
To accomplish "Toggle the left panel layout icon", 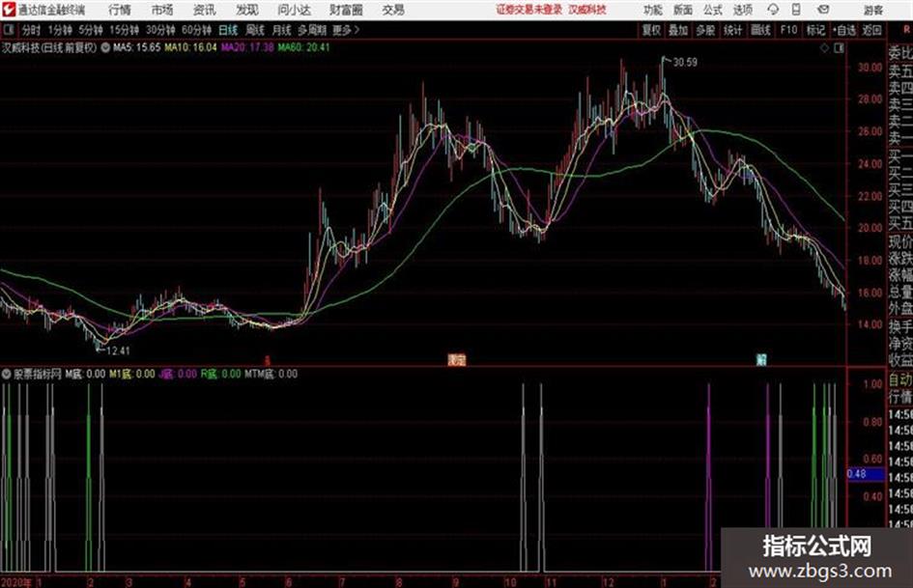I will [x=9, y=30].
